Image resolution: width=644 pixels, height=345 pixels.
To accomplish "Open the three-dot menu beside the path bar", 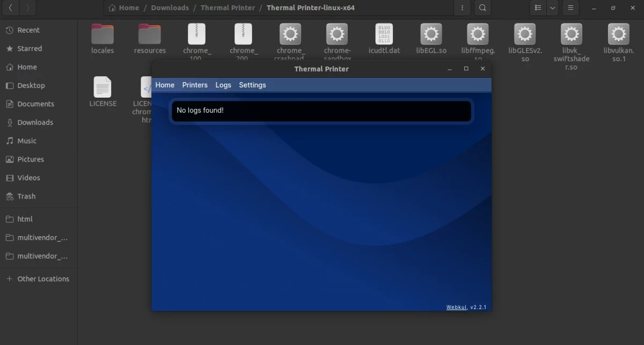I will 462,8.
